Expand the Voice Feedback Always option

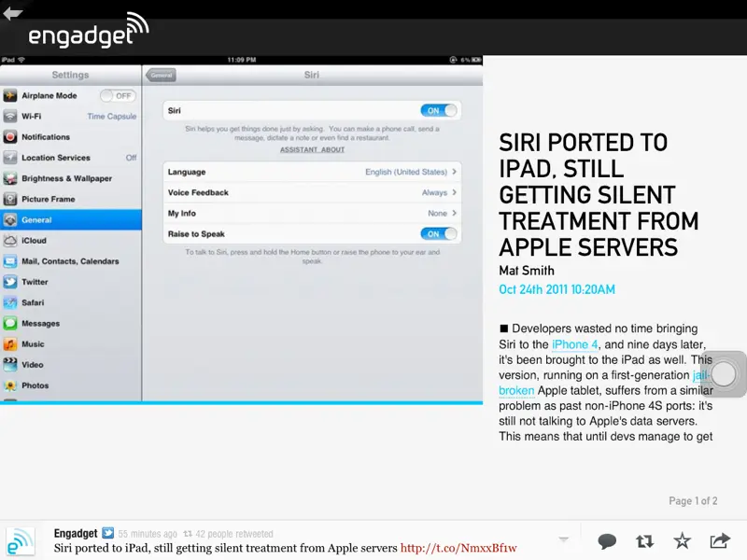pos(312,192)
